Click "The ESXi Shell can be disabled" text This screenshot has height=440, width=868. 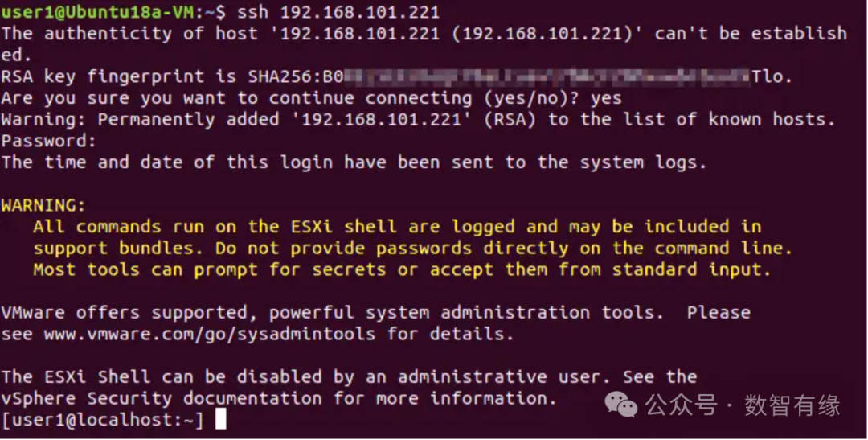[161, 376]
